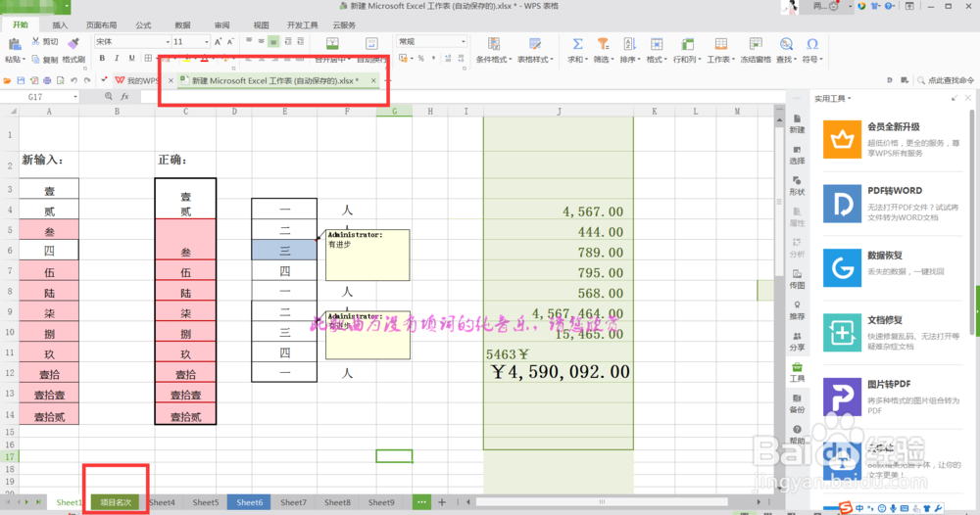This screenshot has width=980, height=515.
Task: Click the Merge and Center icon
Action: point(332,44)
